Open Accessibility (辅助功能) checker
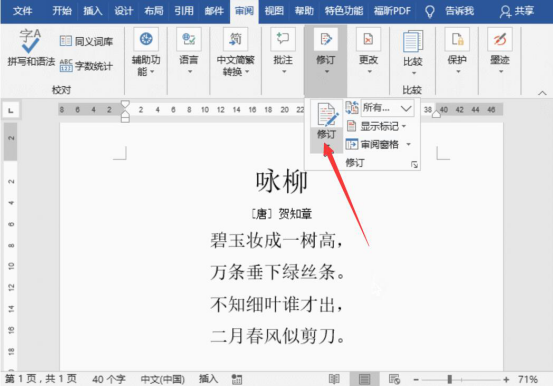 pyautogui.click(x=146, y=52)
